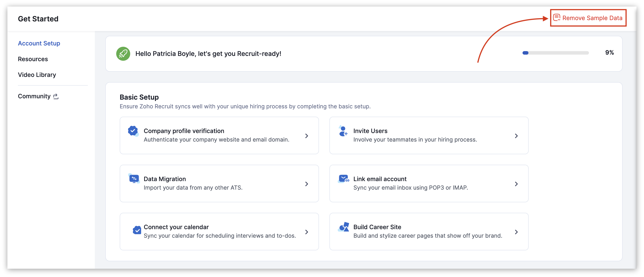Click the Community external link icon

coord(56,96)
